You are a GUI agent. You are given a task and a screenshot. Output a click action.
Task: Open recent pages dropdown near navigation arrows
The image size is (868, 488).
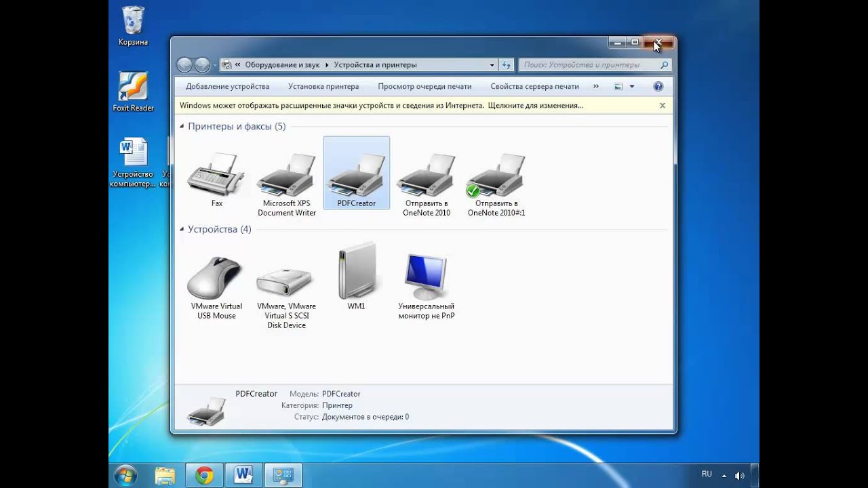pyautogui.click(x=215, y=66)
